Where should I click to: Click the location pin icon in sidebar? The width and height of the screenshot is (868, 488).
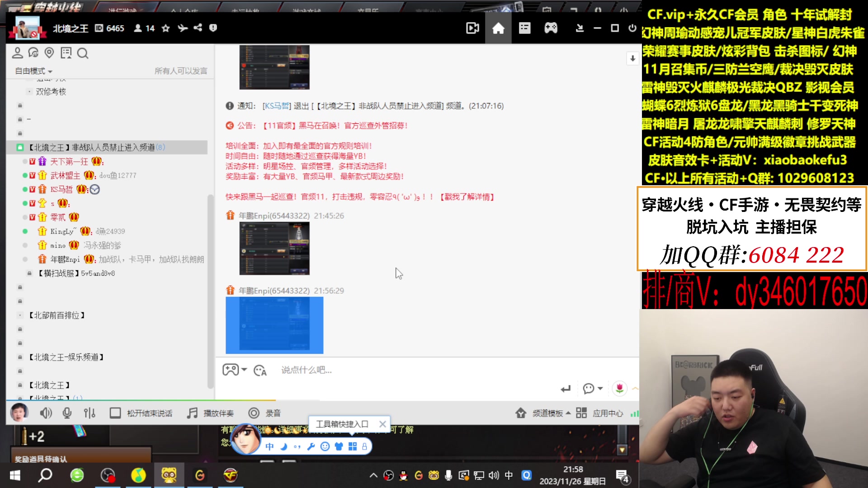[x=49, y=53]
